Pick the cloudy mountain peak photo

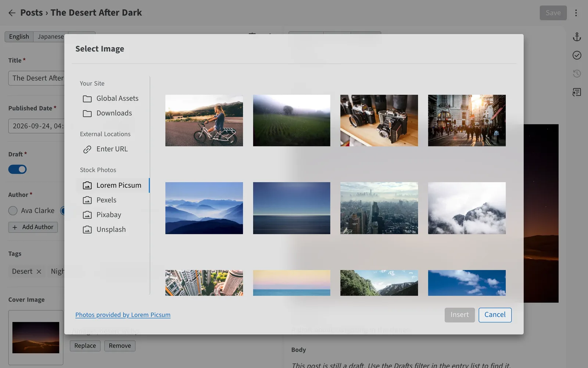click(x=467, y=208)
